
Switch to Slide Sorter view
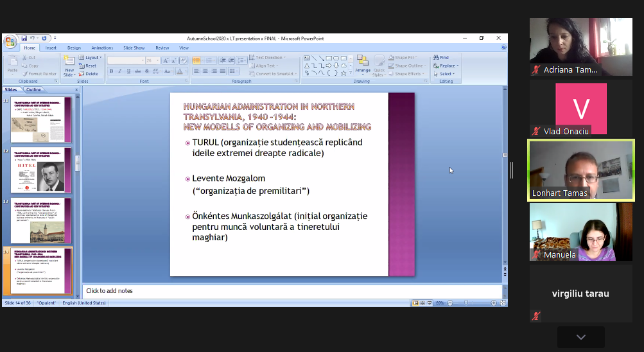[422, 303]
